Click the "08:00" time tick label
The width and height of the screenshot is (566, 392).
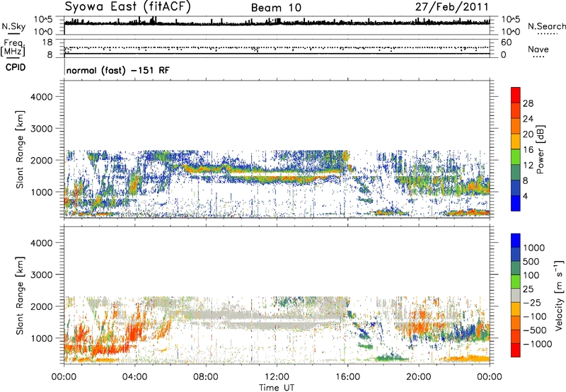(206, 377)
